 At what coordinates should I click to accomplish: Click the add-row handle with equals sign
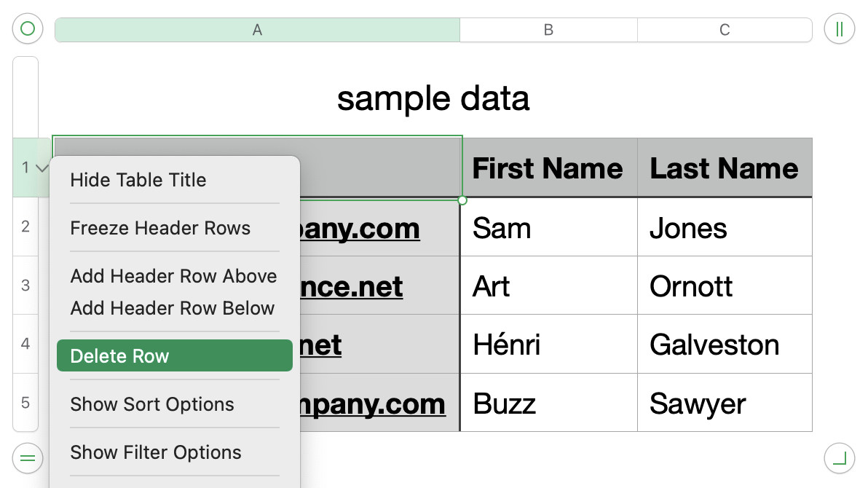click(28, 458)
